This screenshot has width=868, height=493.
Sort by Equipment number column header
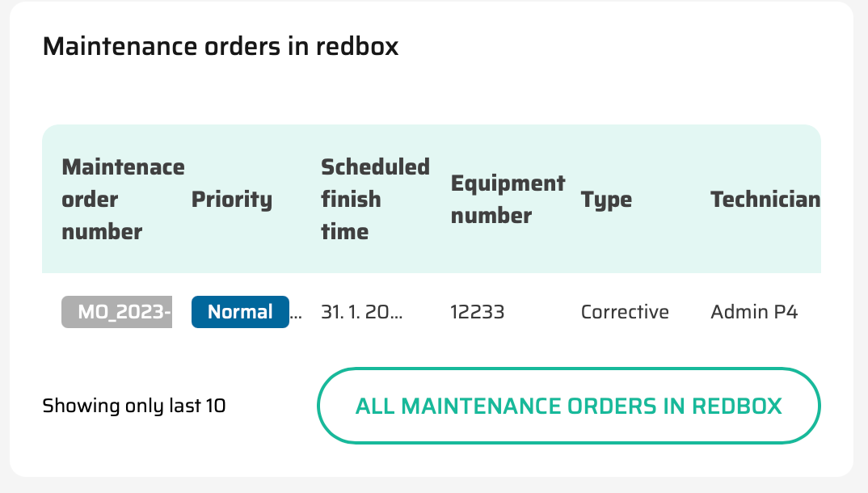coord(508,200)
